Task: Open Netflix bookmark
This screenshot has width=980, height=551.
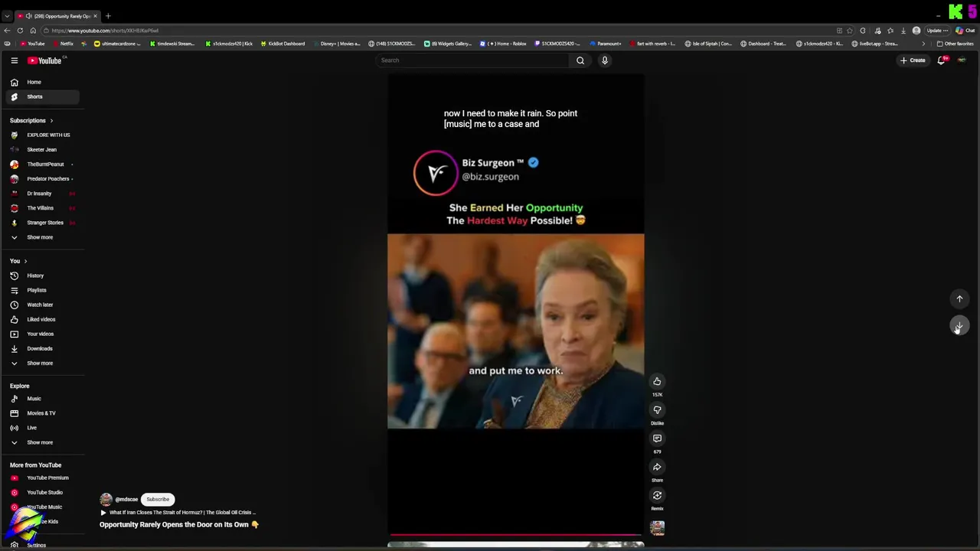Action: 64,44
